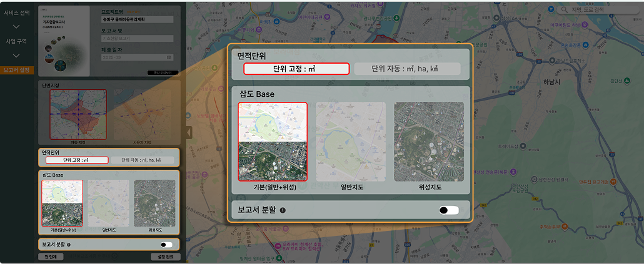
Task: Go to the 사업 구역 step
Action: [x=16, y=41]
